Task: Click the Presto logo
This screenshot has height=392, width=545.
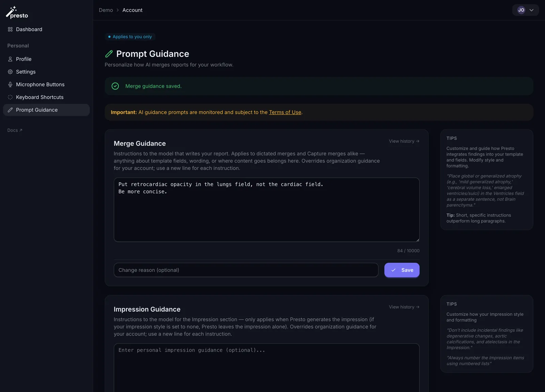Action: point(17,13)
